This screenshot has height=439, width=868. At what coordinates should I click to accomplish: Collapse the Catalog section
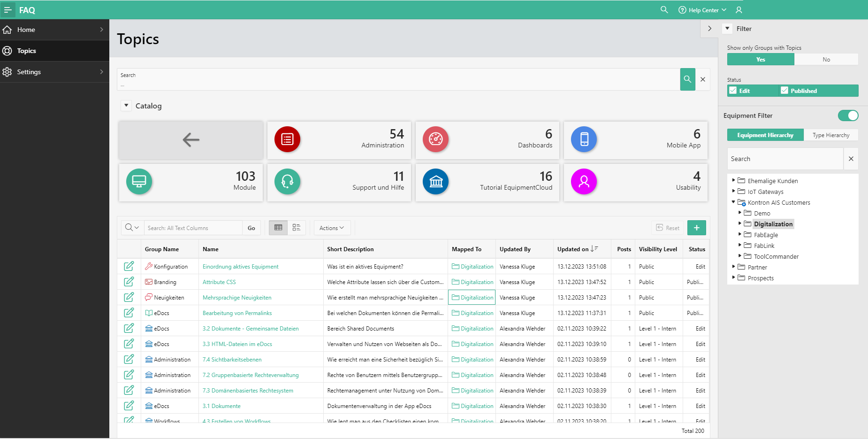126,106
